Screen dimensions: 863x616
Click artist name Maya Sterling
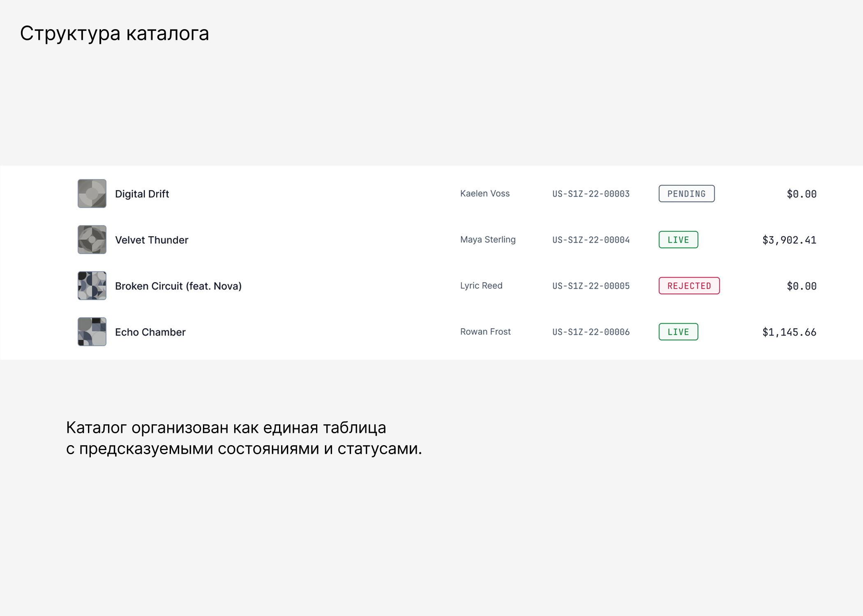[x=488, y=239]
